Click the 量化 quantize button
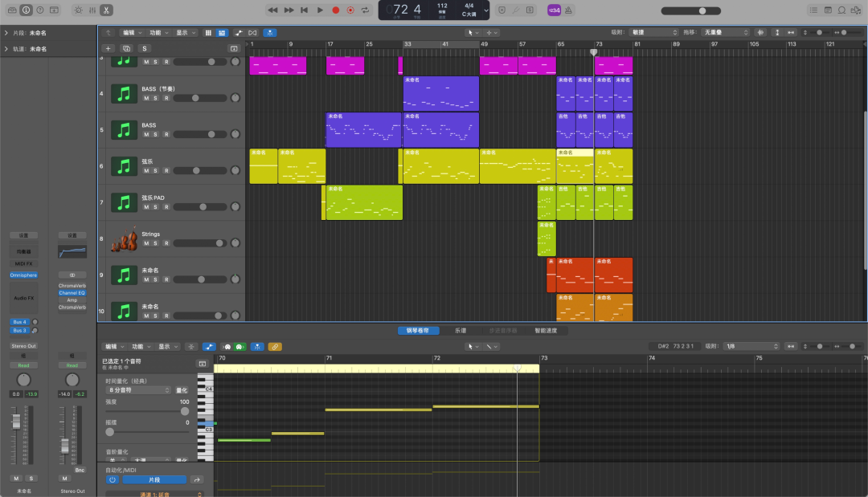This screenshot has height=497, width=868. (x=182, y=390)
